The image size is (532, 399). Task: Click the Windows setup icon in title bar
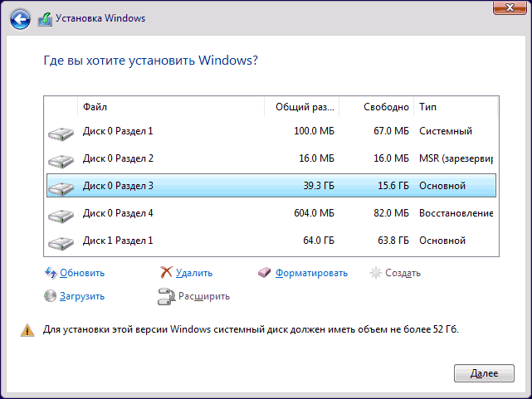click(x=45, y=19)
